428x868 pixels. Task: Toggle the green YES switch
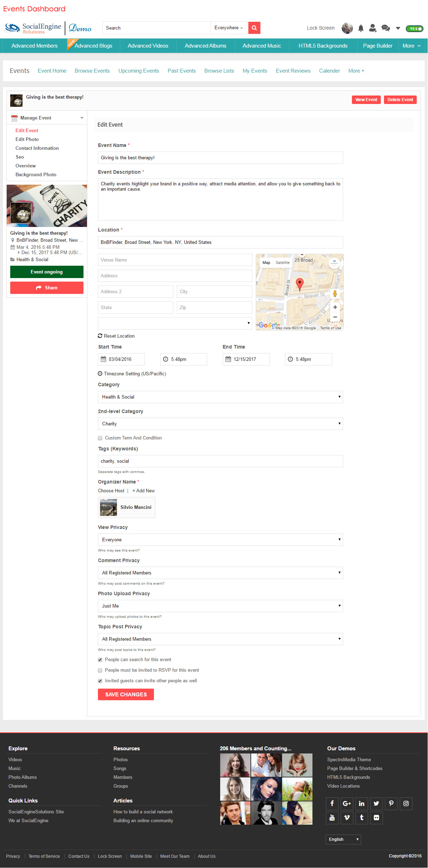click(x=415, y=29)
